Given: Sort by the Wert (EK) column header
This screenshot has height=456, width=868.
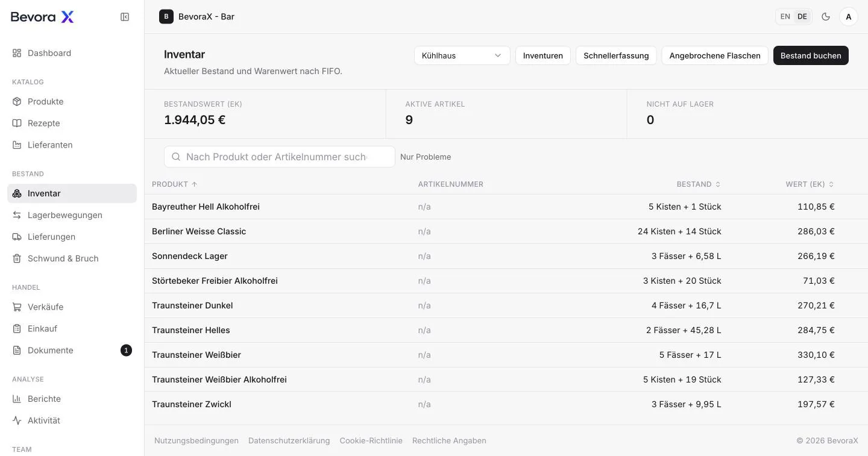Looking at the screenshot, I should click(810, 184).
